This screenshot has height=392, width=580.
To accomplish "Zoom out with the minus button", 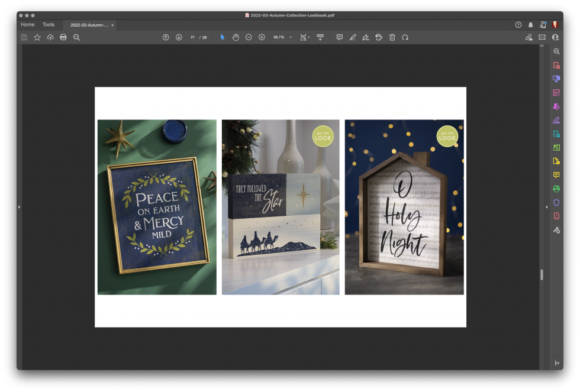I will (249, 37).
